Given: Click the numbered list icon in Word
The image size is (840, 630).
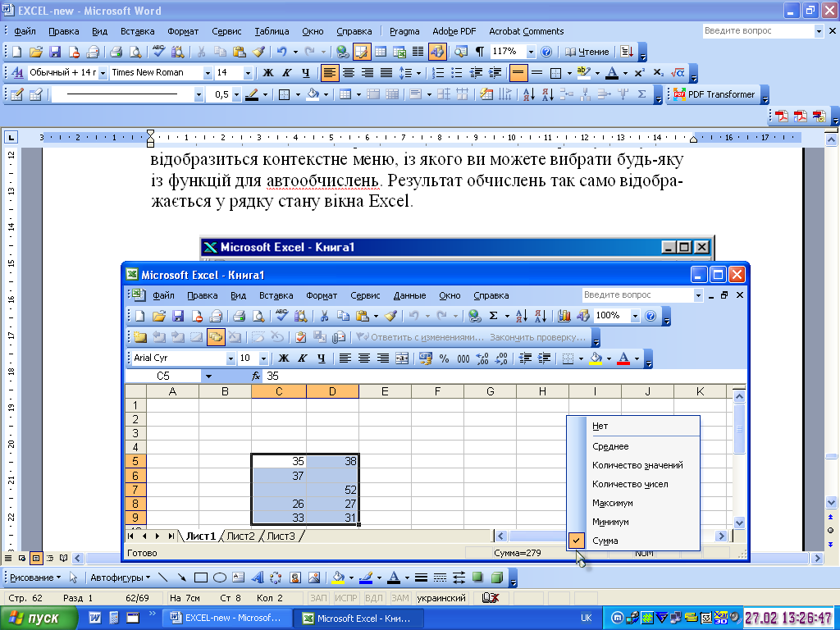Looking at the screenshot, I should coord(438,73).
